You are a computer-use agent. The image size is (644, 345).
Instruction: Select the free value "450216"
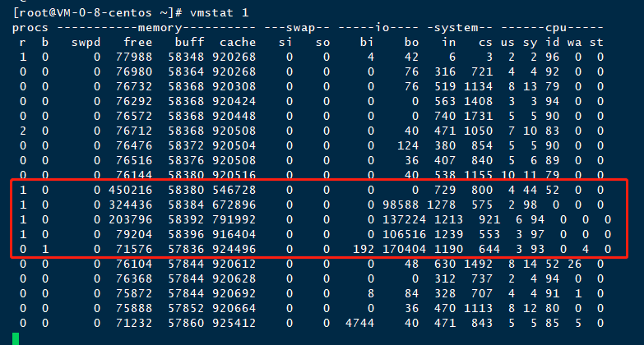130,190
